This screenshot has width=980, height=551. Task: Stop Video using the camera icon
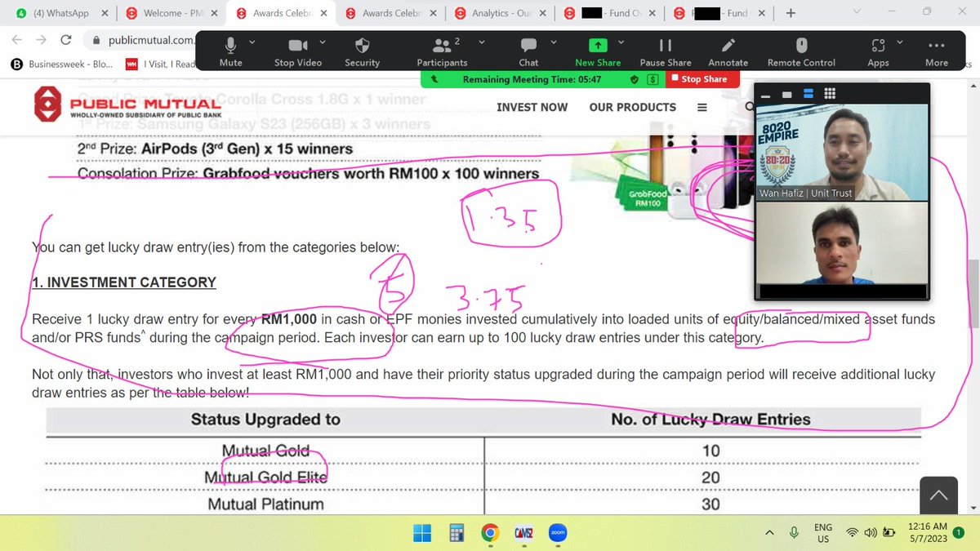(x=297, y=51)
